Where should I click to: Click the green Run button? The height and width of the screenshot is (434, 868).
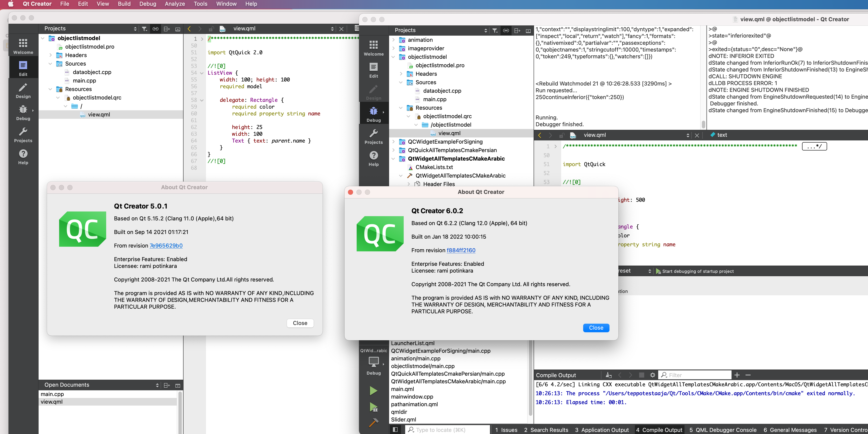(x=373, y=391)
